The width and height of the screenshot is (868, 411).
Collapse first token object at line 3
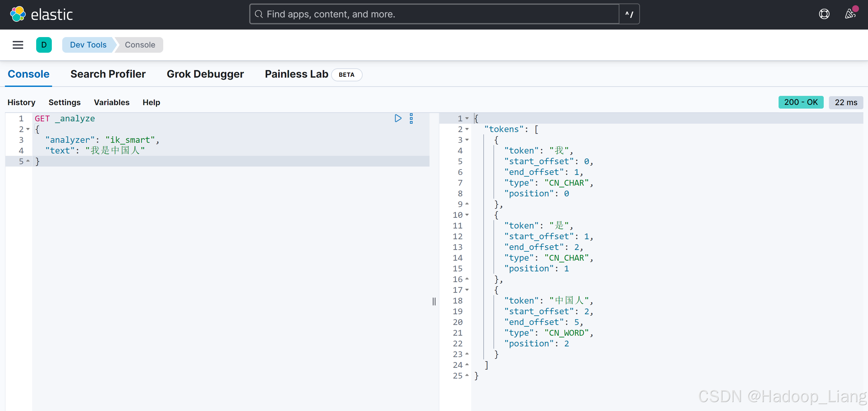467,140
